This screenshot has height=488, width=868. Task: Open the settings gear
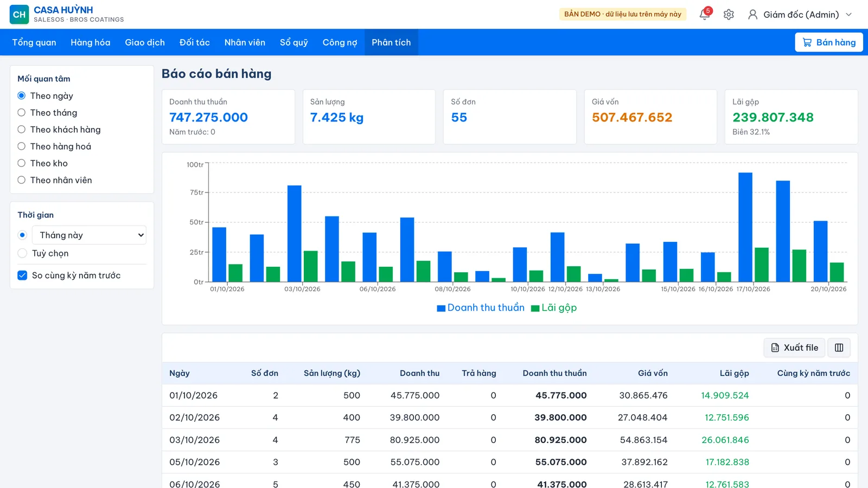729,15
